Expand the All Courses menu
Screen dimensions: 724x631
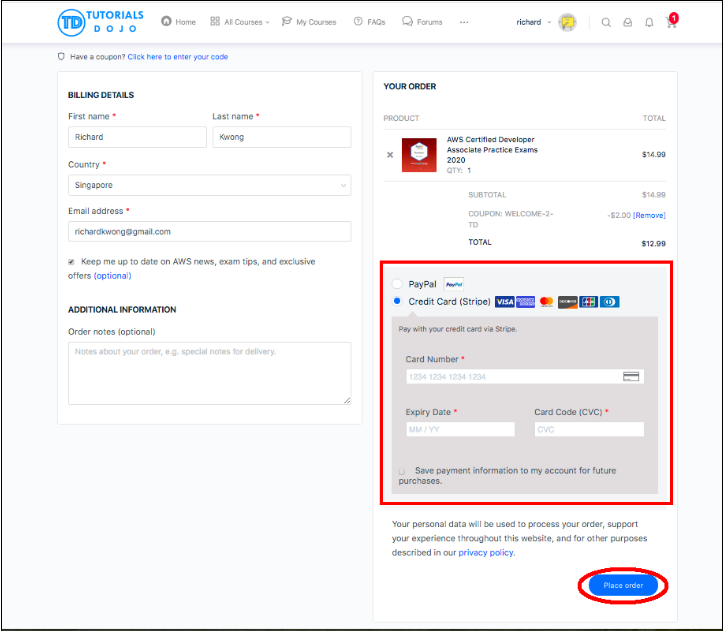coord(240,22)
